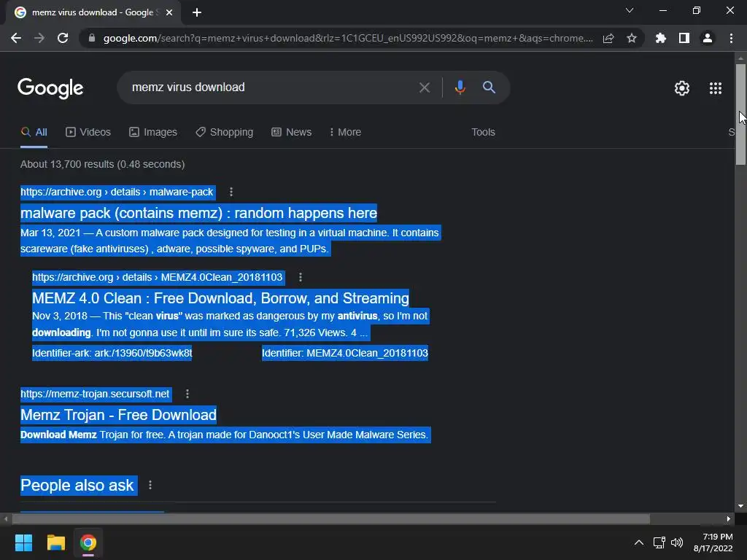Expand the More search categories
The image size is (747, 560).
pyautogui.click(x=345, y=133)
